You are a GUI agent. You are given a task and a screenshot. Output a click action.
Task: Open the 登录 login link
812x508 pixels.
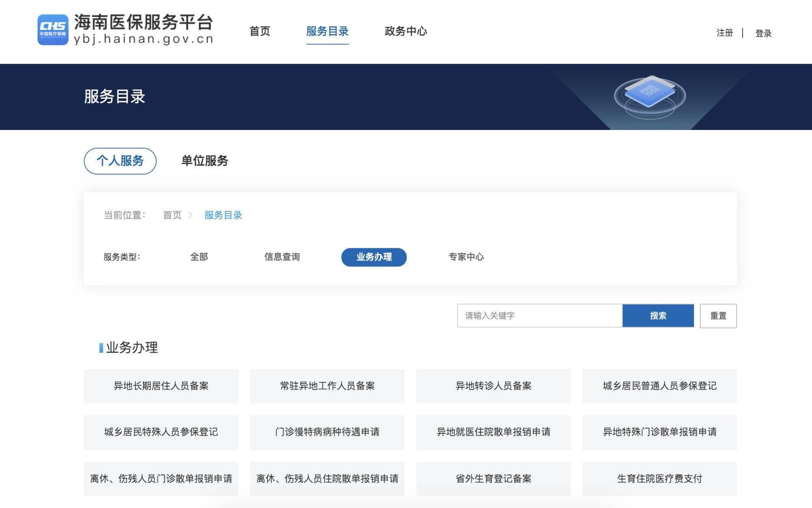point(763,34)
